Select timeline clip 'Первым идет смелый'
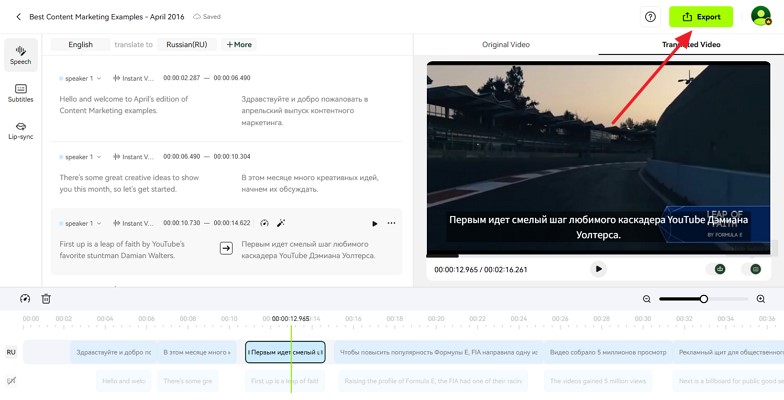This screenshot has width=784, height=400. [x=285, y=352]
